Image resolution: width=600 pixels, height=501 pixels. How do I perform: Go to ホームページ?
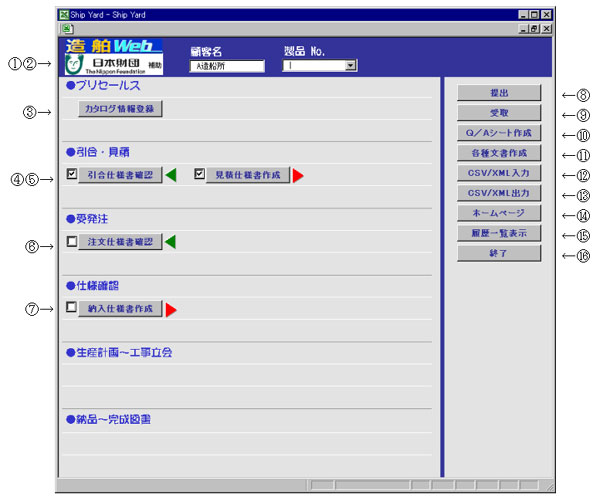point(499,213)
